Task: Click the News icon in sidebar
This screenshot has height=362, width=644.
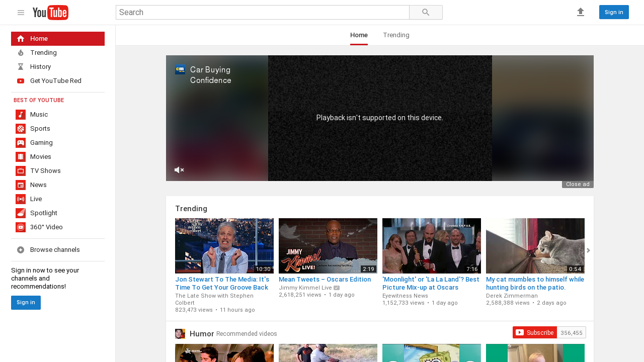Action: (x=21, y=185)
